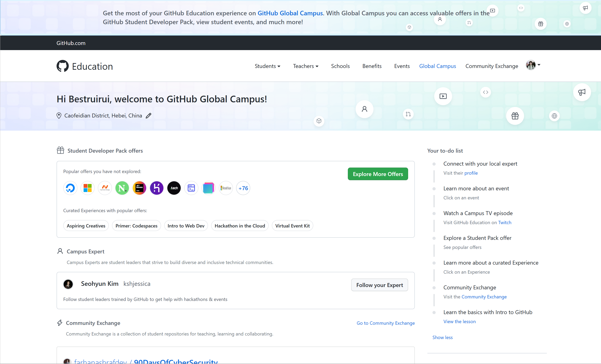Select the Aspiring Creatives experience
Screen dimensions: 601x364
(x=86, y=226)
